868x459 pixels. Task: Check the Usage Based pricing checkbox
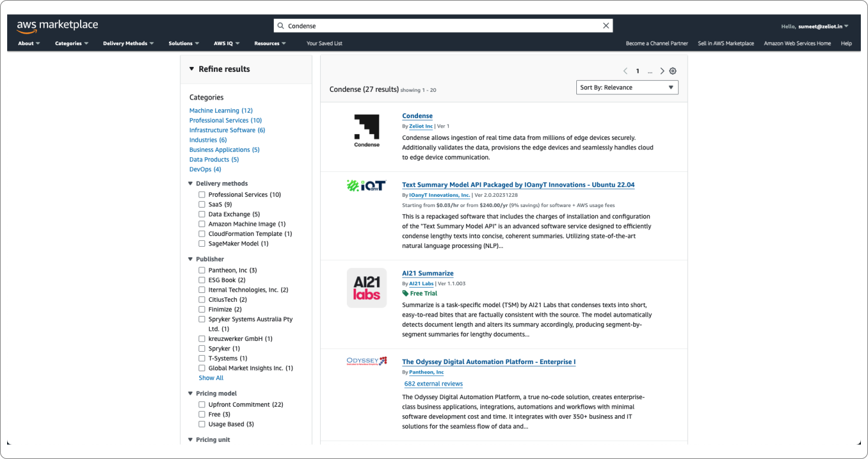(x=202, y=424)
